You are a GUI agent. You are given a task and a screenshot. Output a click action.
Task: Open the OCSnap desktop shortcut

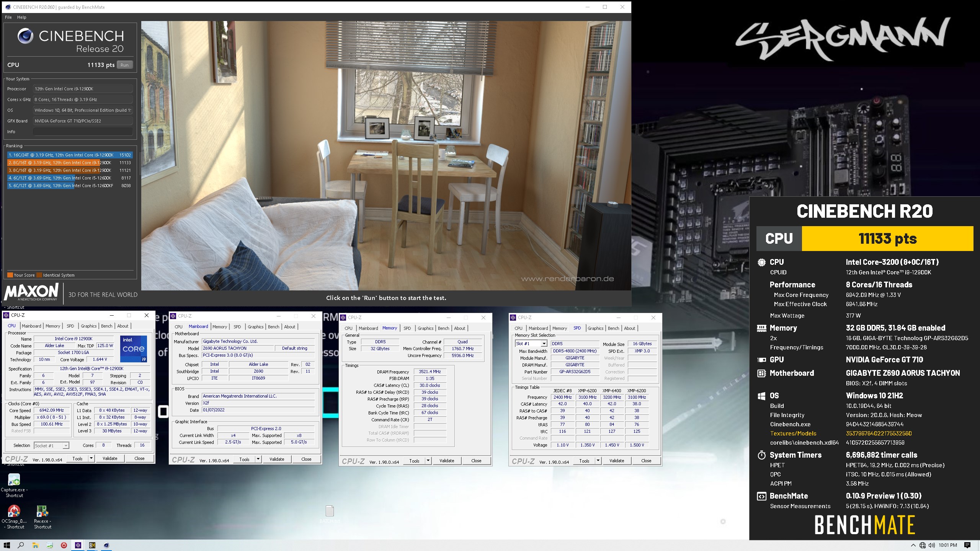pos(14,517)
